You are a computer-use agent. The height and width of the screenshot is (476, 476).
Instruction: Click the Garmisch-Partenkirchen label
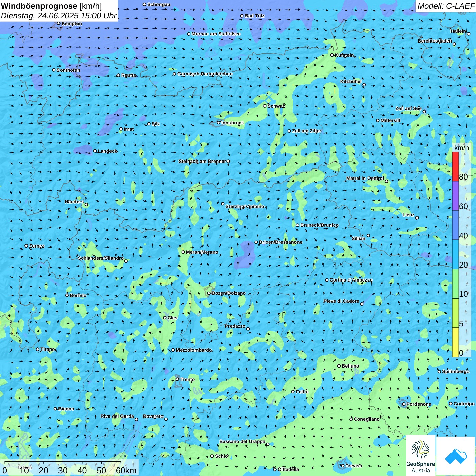click(x=205, y=74)
